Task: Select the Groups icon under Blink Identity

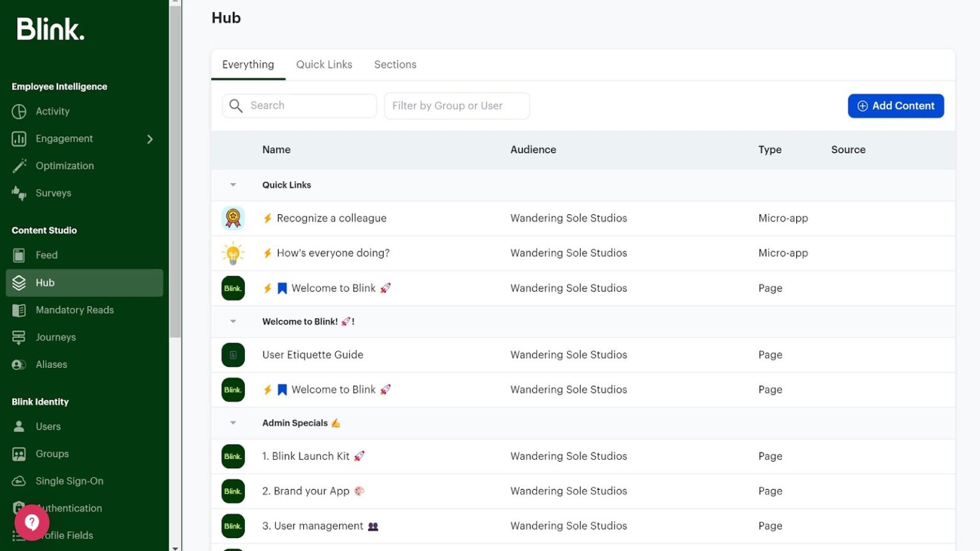Action: [x=20, y=453]
